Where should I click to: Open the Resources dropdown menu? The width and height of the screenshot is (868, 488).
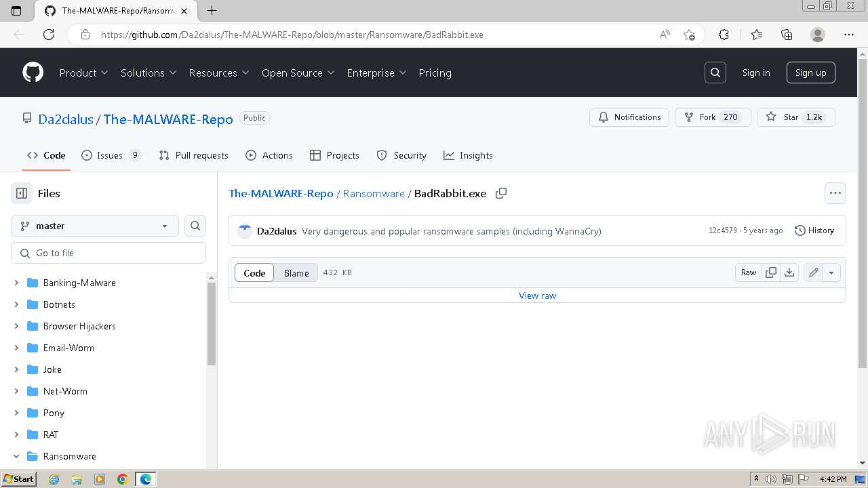click(219, 73)
